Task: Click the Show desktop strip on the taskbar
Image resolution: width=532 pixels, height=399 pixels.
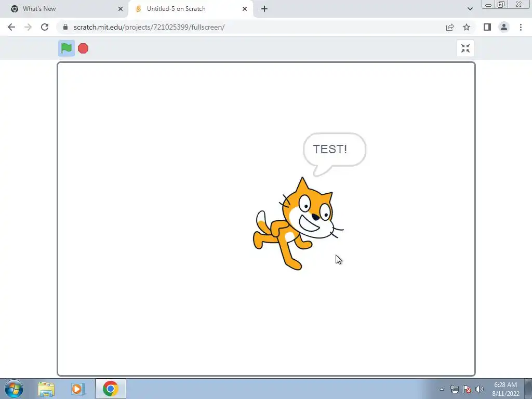Action: 528,389
